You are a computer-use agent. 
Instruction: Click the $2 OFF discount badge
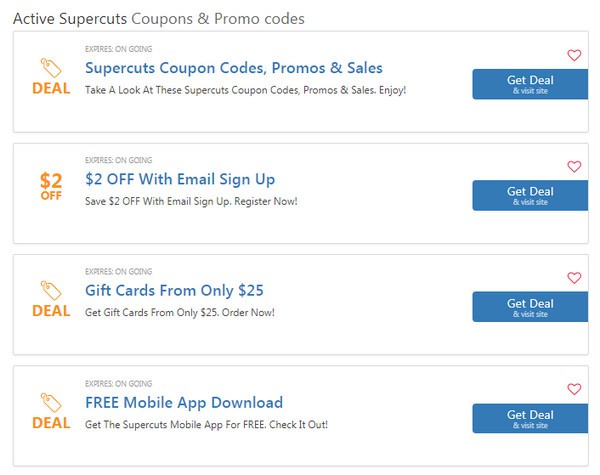pos(51,186)
